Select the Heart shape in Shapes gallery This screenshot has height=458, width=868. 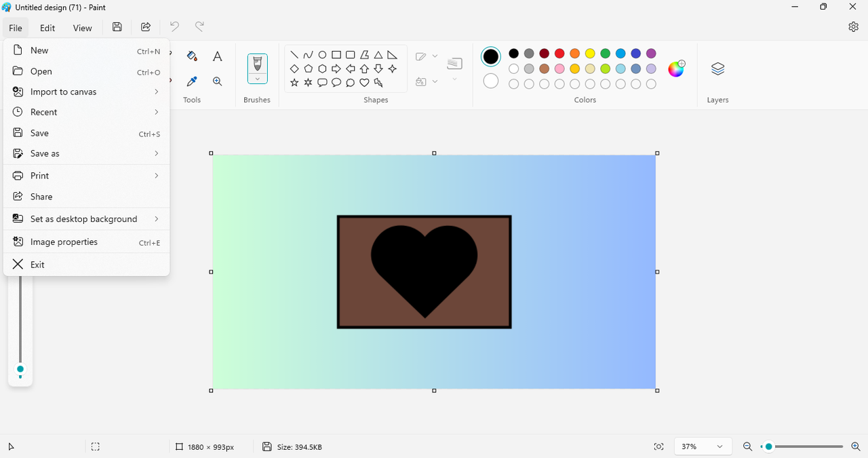tap(365, 83)
